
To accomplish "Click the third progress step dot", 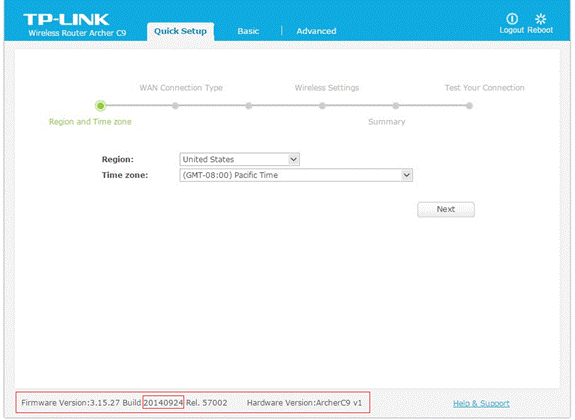I will [x=249, y=106].
